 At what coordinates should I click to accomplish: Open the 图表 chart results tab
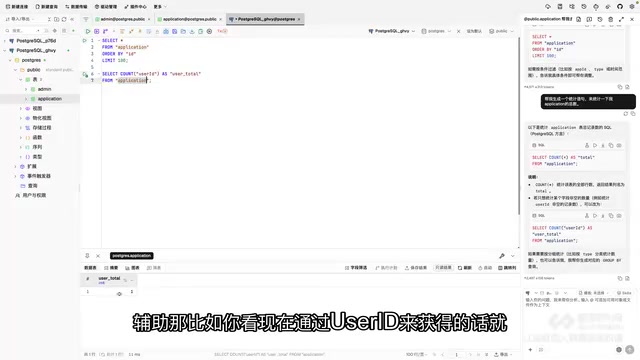(x=132, y=268)
